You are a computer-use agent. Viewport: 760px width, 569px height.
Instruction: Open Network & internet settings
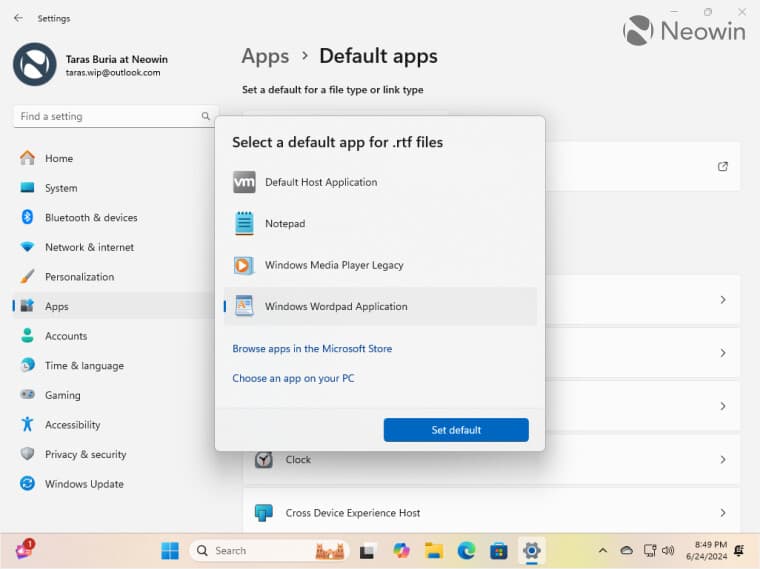pyautogui.click(x=113, y=247)
